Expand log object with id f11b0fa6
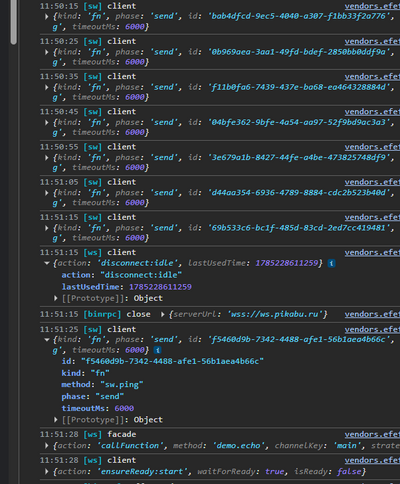The image size is (400, 484). (x=47, y=87)
